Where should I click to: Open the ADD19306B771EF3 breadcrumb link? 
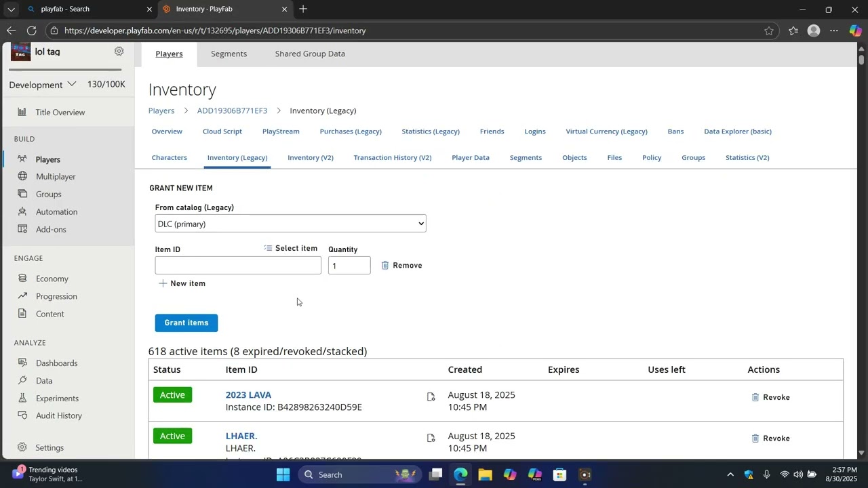(232, 110)
